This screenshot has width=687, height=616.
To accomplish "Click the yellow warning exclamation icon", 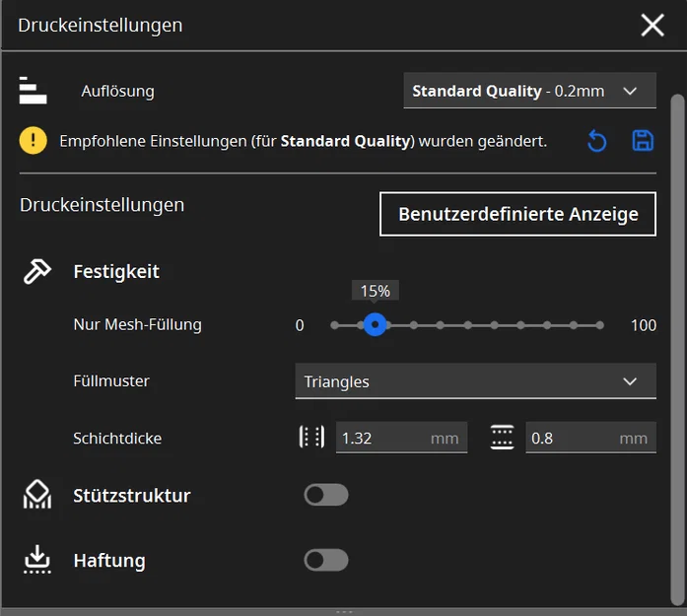I will pos(33,141).
